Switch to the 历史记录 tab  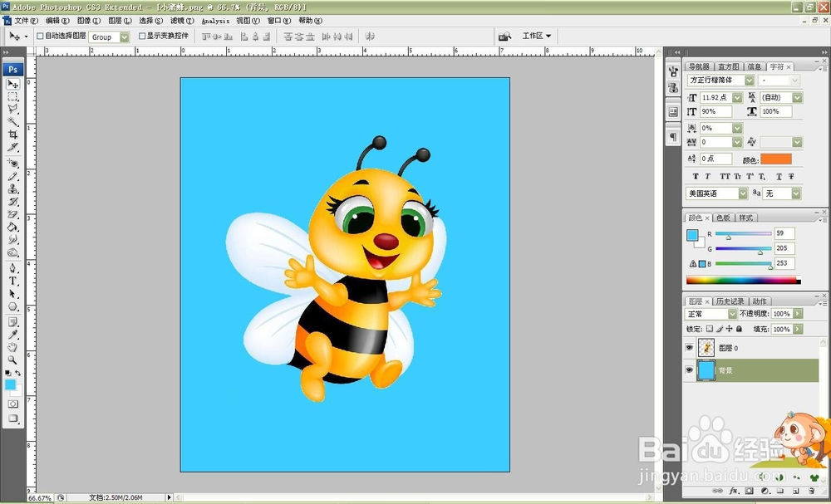click(x=730, y=301)
